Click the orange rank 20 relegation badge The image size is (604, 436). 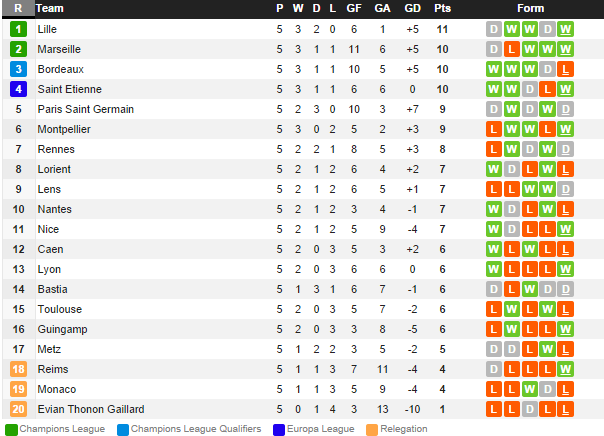[18, 409]
